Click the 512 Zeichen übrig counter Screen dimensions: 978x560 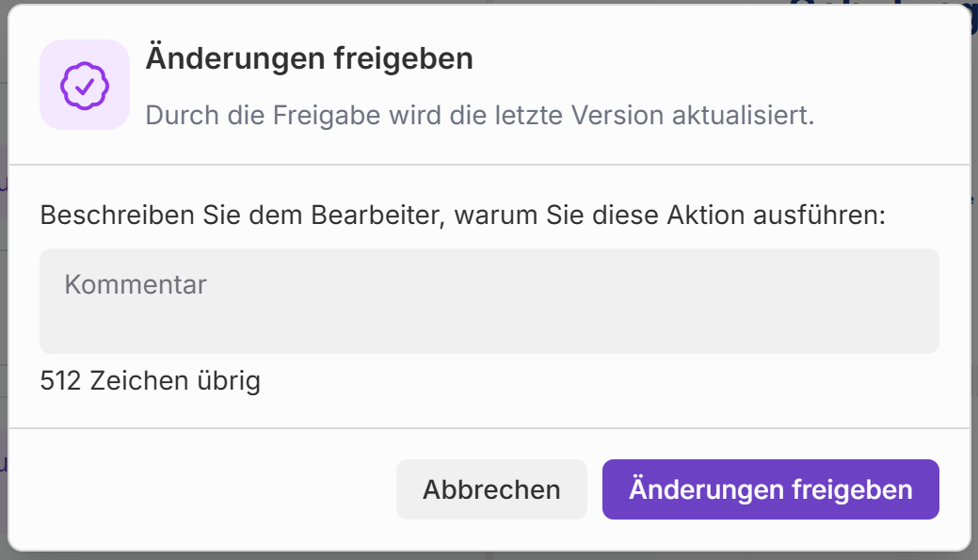point(151,381)
